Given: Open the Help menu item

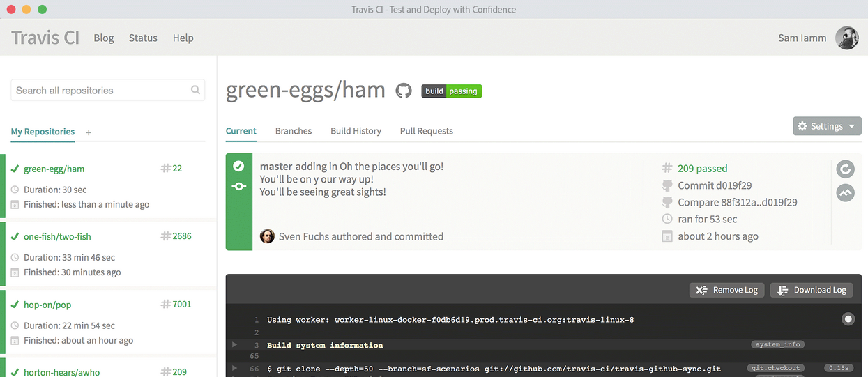Looking at the screenshot, I should (x=183, y=38).
